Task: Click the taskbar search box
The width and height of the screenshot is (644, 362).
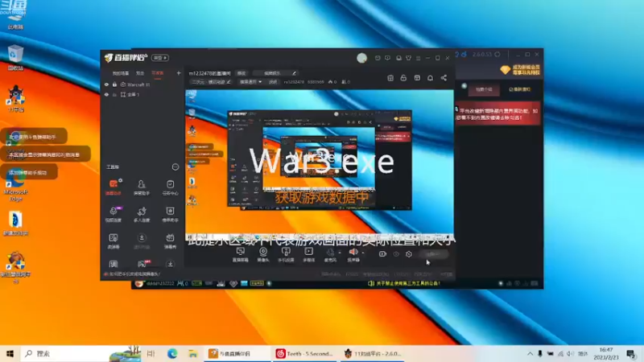Action: click(80, 353)
